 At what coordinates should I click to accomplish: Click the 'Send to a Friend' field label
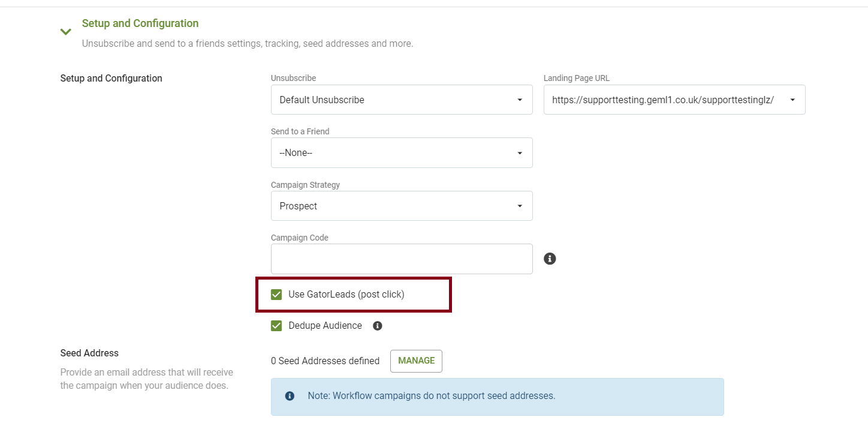[x=300, y=131]
